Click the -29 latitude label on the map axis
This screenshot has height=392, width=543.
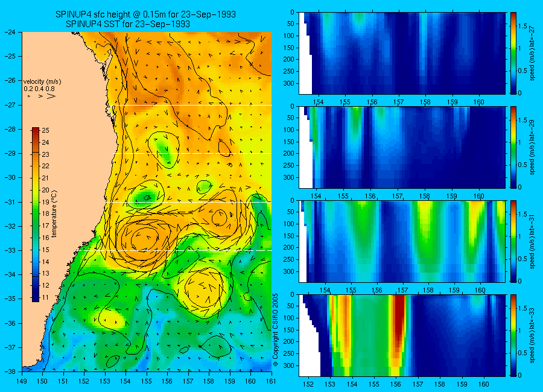pyautogui.click(x=10, y=153)
